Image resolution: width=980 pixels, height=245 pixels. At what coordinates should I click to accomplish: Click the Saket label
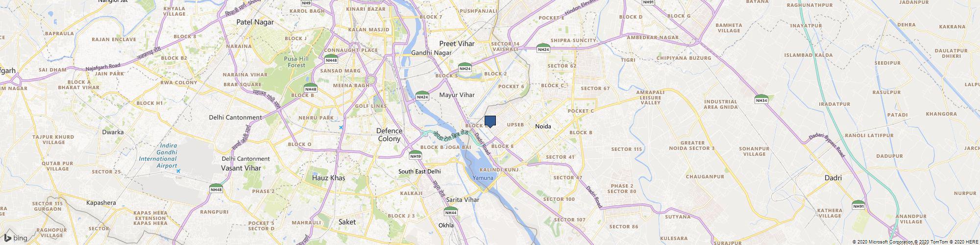coord(347,222)
